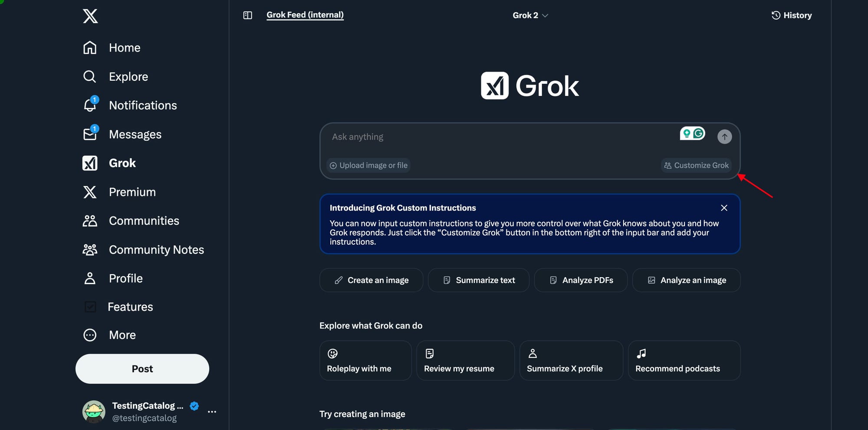Pick the Summarize X profile card
868x430 pixels.
pyautogui.click(x=571, y=361)
